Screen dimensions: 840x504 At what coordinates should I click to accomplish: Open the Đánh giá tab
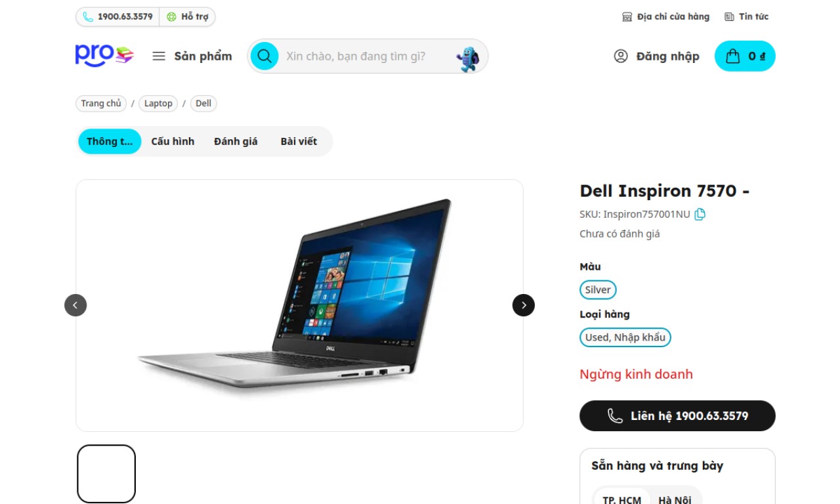[236, 141]
